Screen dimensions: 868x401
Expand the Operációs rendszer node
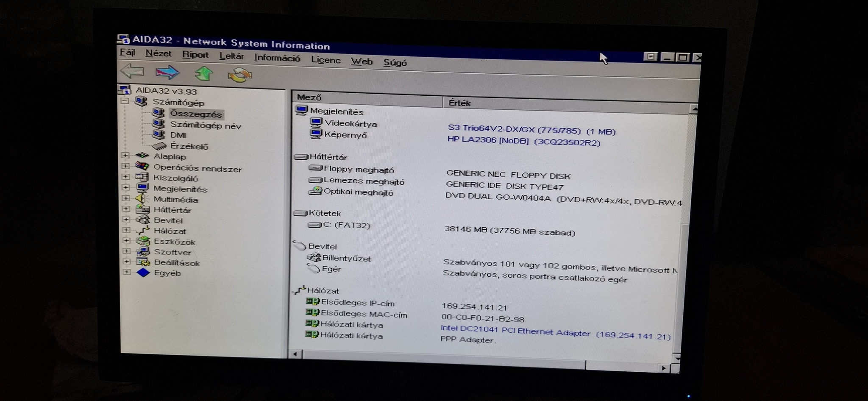[x=125, y=166]
